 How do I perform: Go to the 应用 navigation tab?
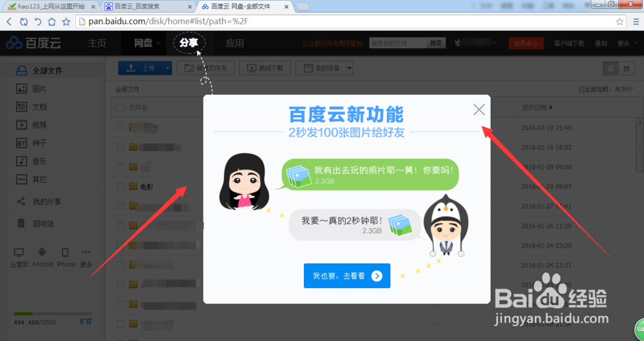pyautogui.click(x=235, y=43)
